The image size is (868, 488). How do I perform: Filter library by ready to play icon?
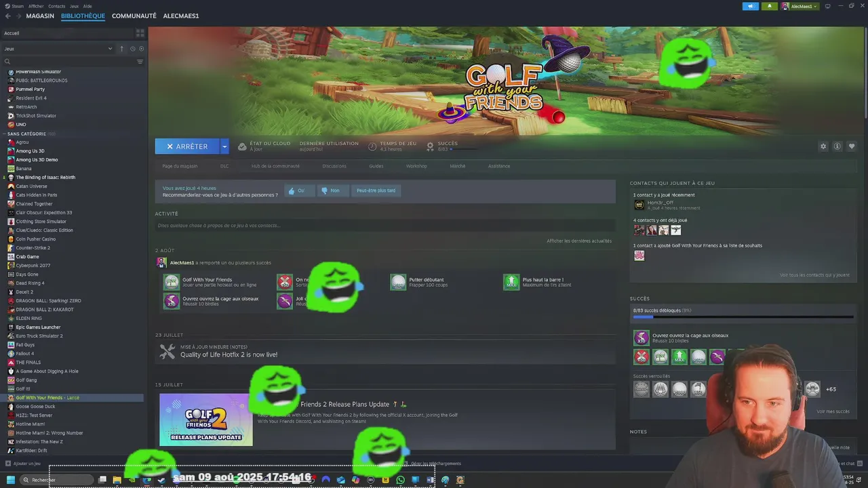140,49
